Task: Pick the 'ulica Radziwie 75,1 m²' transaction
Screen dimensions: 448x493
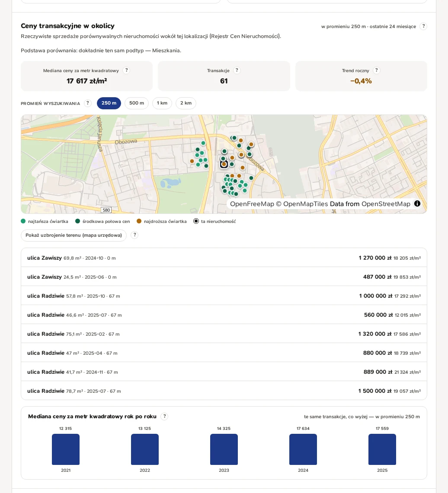Action: pyautogui.click(x=224, y=334)
